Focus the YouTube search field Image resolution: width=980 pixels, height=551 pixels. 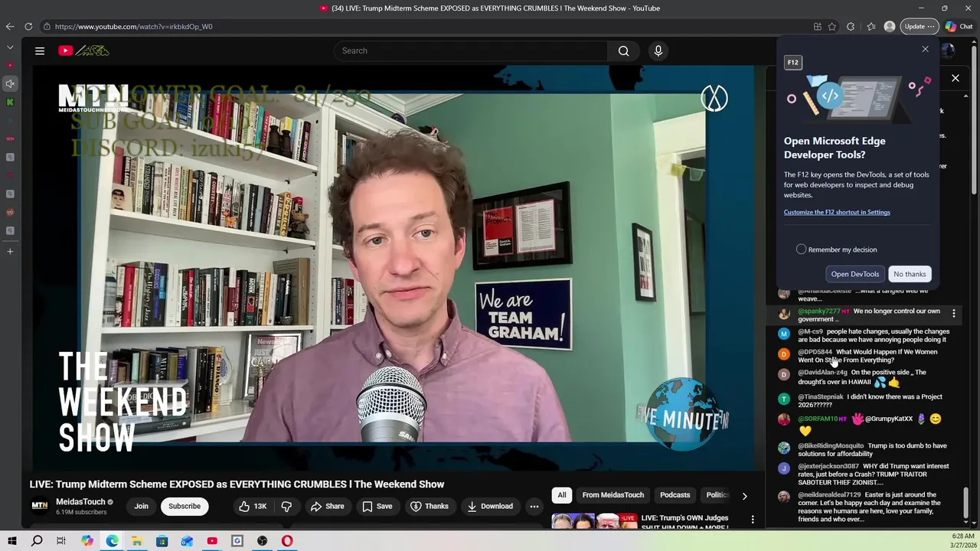pos(471,51)
